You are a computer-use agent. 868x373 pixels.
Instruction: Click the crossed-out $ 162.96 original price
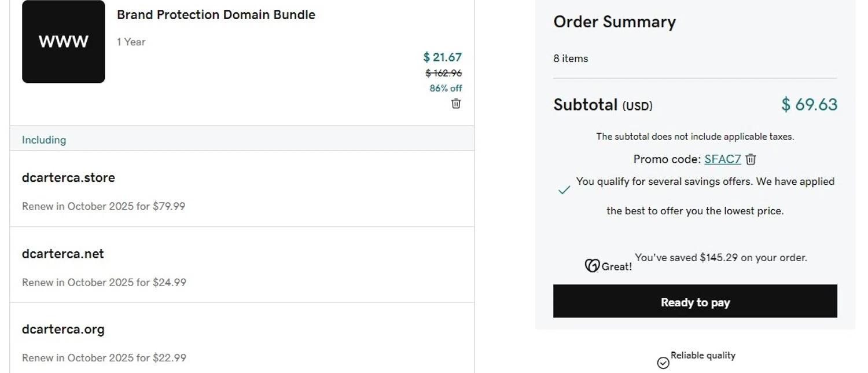click(x=443, y=73)
